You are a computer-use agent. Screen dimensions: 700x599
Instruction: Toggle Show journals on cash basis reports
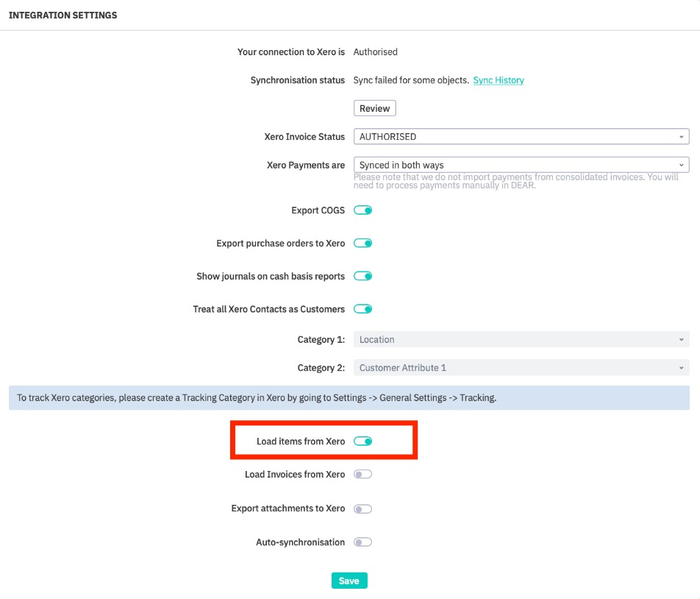[362, 276]
